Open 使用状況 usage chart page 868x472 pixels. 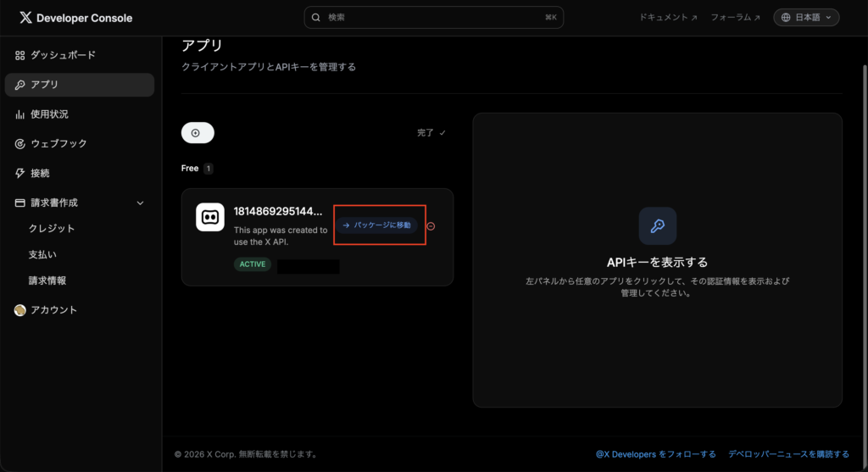(49, 114)
